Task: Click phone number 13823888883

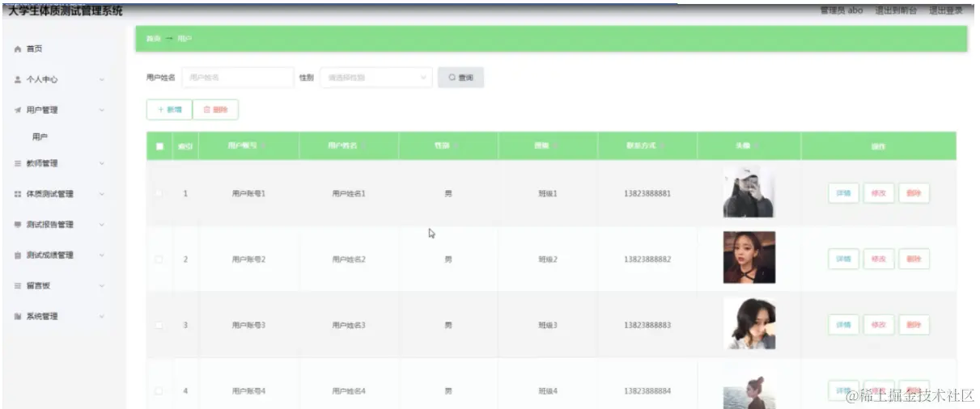Action: pos(647,325)
